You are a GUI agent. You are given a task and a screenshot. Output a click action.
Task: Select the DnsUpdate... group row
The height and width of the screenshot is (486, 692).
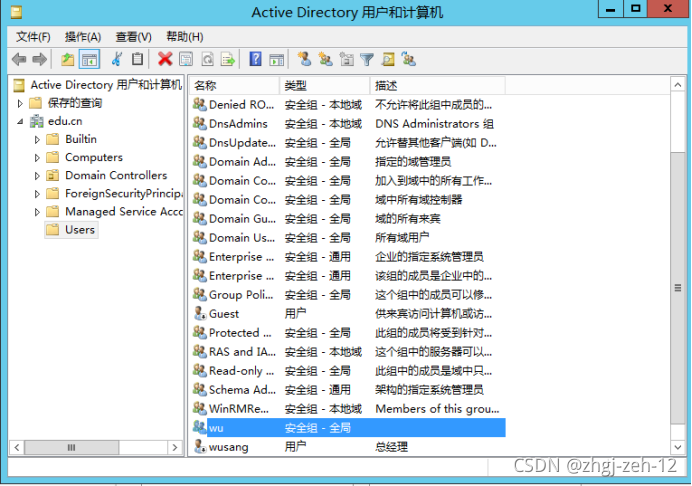click(347, 143)
